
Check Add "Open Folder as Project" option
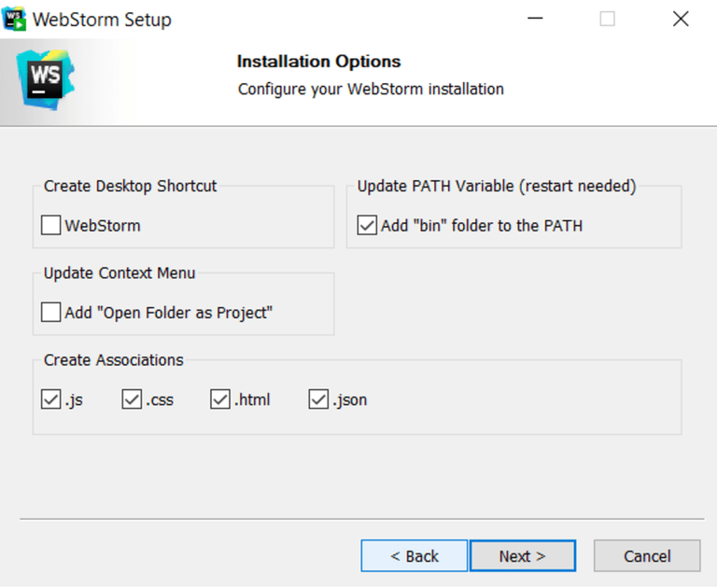(x=51, y=313)
